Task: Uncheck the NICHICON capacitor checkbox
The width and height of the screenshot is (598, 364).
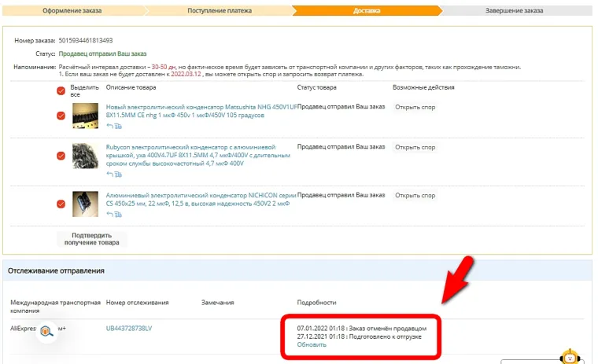Action: [x=61, y=204]
